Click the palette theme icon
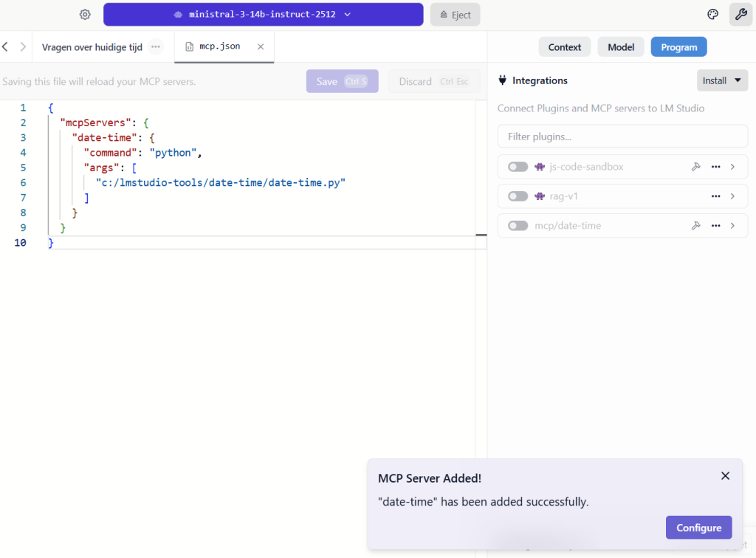The width and height of the screenshot is (756, 558). point(712,15)
